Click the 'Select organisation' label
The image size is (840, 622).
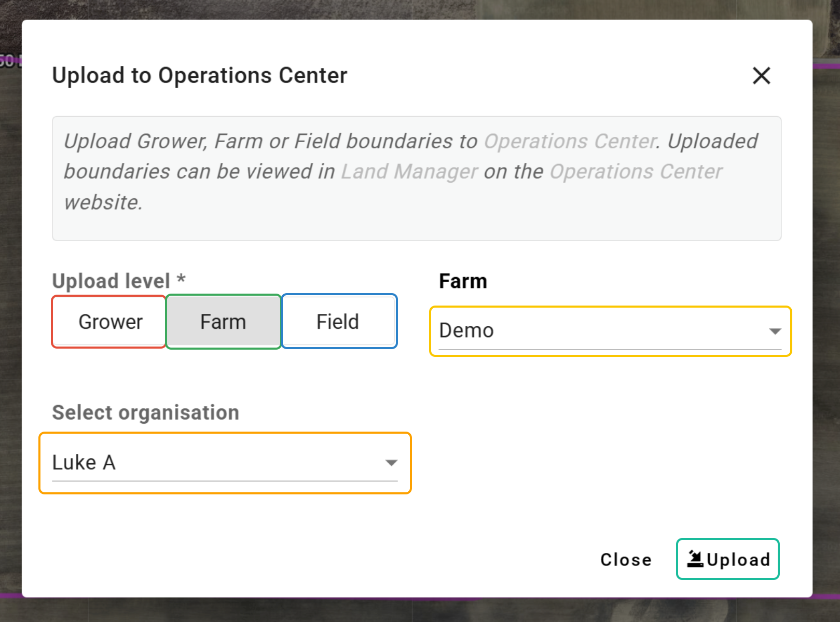(x=145, y=413)
